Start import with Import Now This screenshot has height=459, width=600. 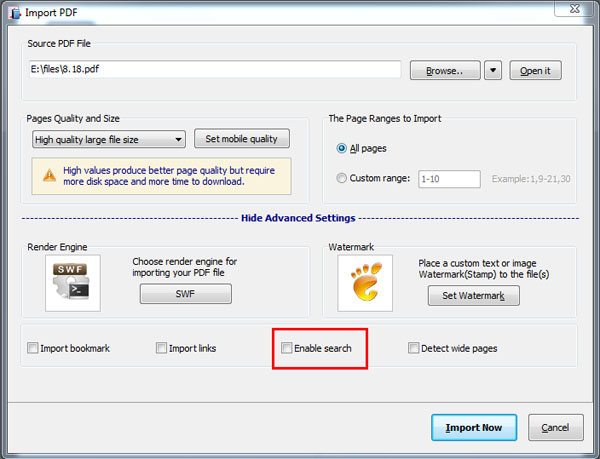[x=474, y=427]
